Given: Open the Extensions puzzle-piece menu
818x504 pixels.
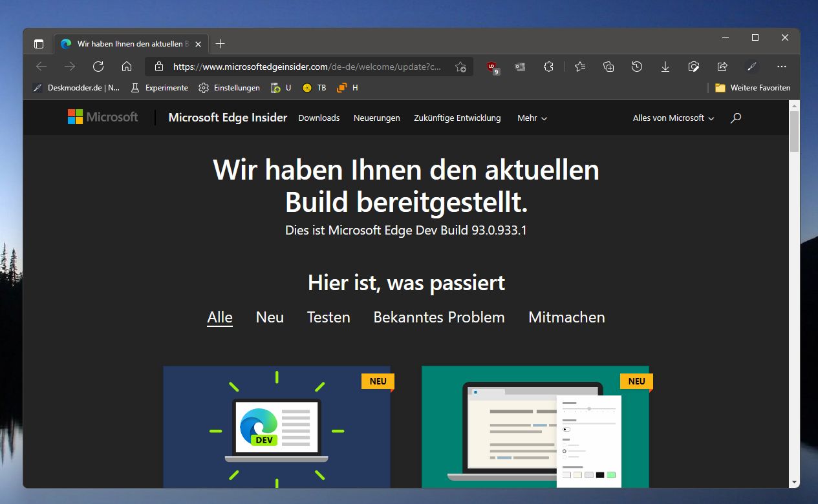Looking at the screenshot, I should click(x=548, y=67).
